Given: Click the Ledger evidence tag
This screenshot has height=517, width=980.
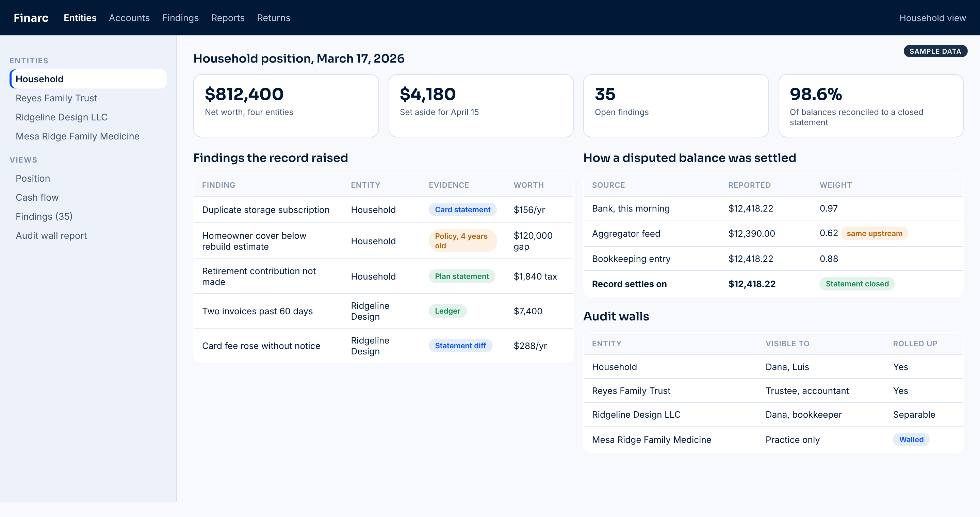Looking at the screenshot, I should (x=447, y=311).
